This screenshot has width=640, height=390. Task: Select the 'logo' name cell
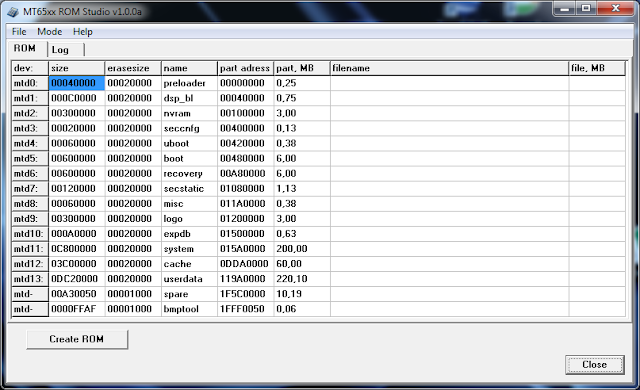point(189,219)
